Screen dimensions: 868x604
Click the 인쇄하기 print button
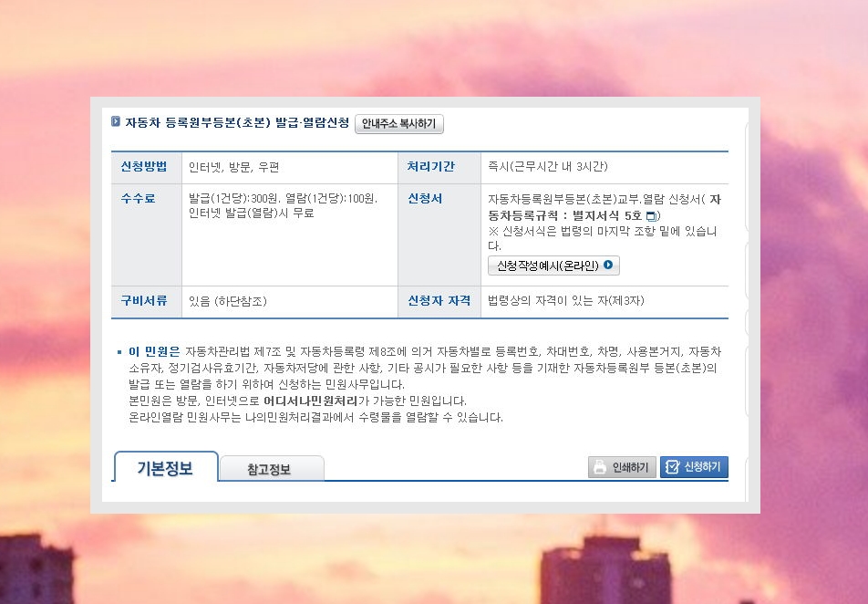click(622, 467)
